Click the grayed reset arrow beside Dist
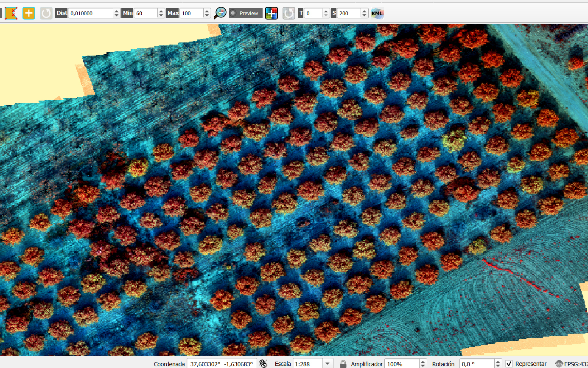This screenshot has width=588, height=368. click(x=46, y=13)
